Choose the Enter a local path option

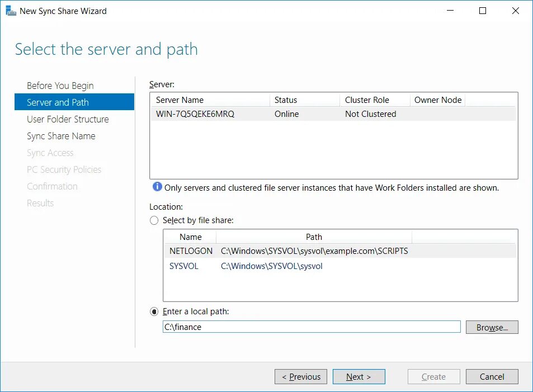click(x=154, y=311)
